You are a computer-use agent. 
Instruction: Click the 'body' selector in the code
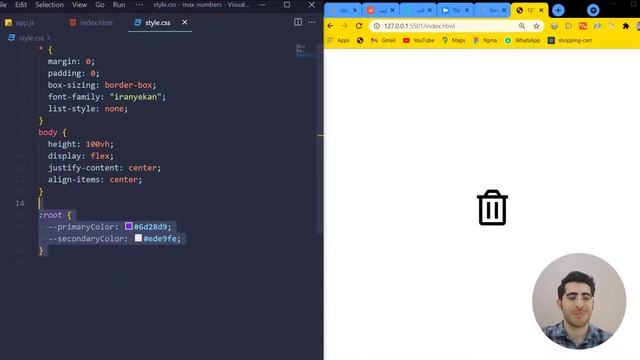pyautogui.click(x=48, y=132)
